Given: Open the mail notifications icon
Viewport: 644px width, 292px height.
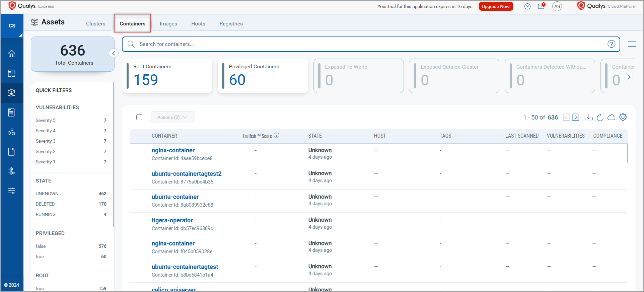Looking at the screenshot, I should pyautogui.click(x=541, y=6).
